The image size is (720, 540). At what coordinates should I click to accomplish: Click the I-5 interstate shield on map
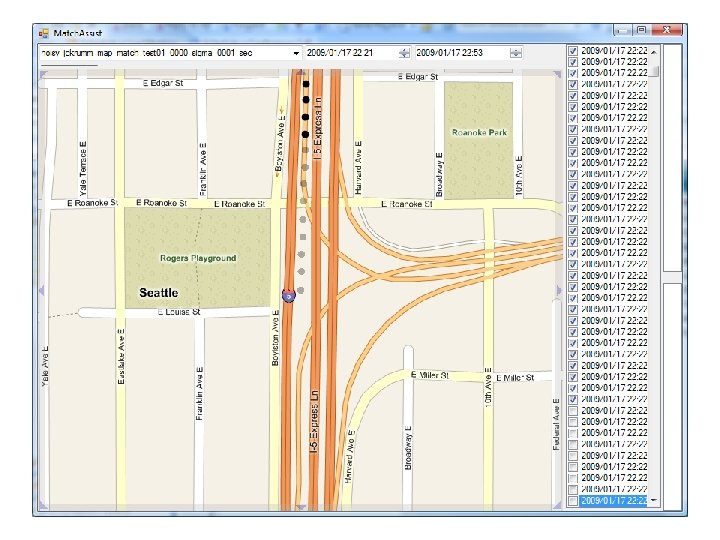288,296
